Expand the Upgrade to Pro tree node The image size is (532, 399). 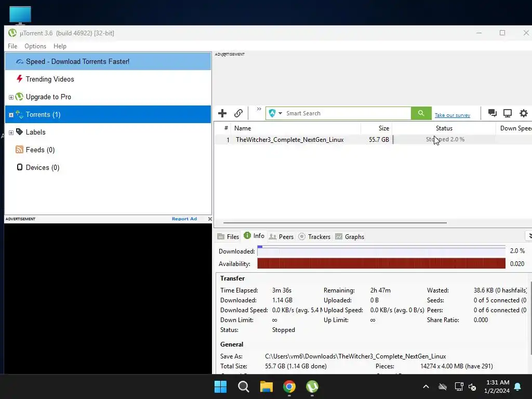pyautogui.click(x=11, y=97)
